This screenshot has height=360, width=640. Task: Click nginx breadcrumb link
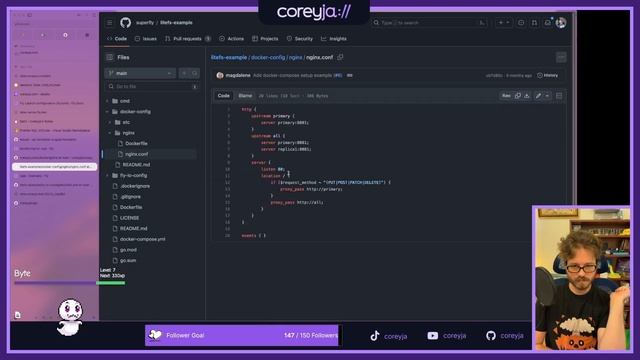click(296, 58)
